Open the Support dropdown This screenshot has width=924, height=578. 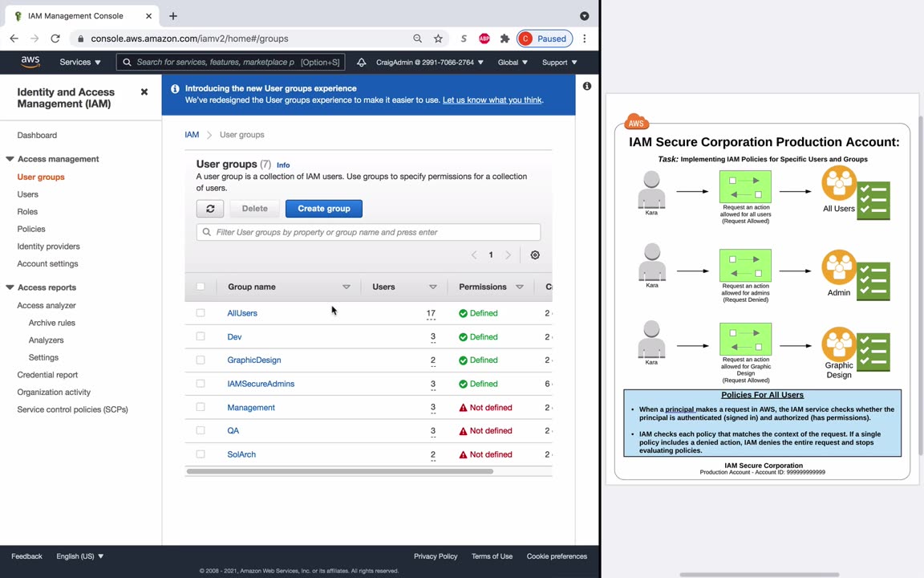pyautogui.click(x=559, y=62)
